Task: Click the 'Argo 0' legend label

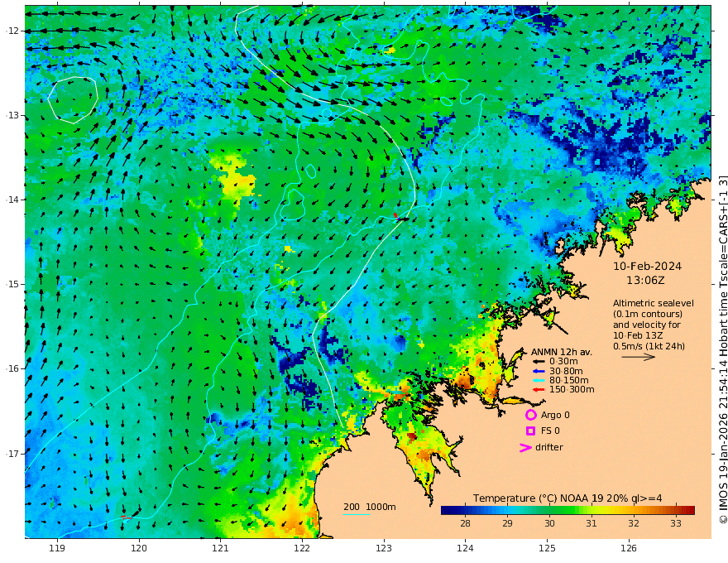Action: coord(555,415)
